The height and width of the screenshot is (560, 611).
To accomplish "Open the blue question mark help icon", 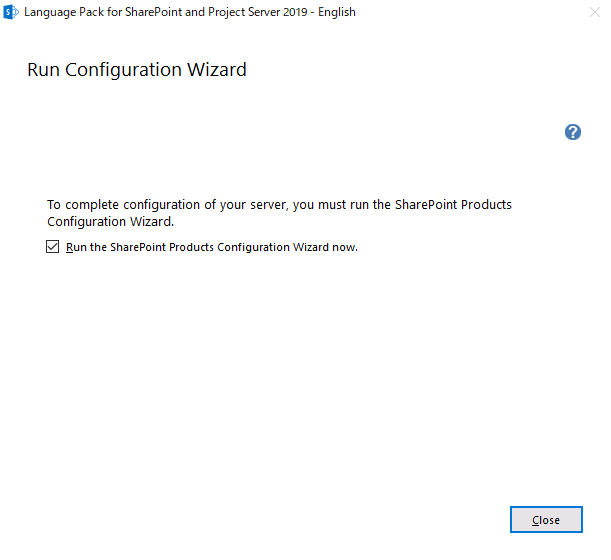I will (x=572, y=132).
